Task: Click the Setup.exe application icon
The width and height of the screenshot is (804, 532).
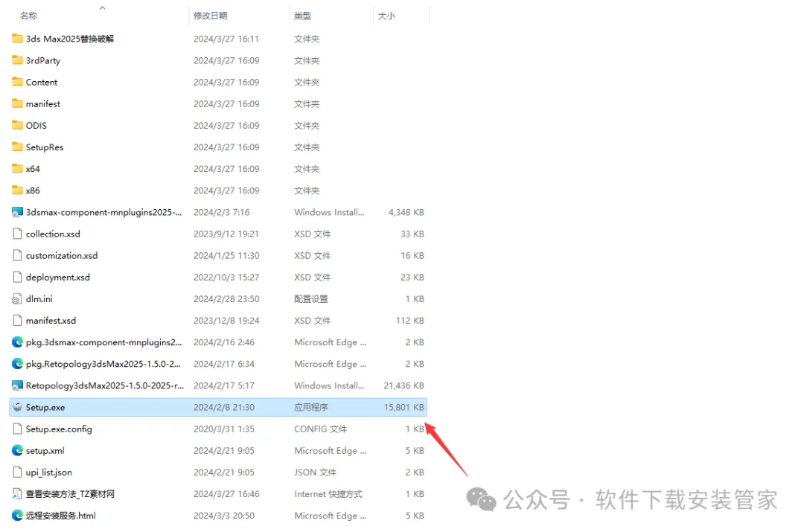Action: [x=17, y=407]
